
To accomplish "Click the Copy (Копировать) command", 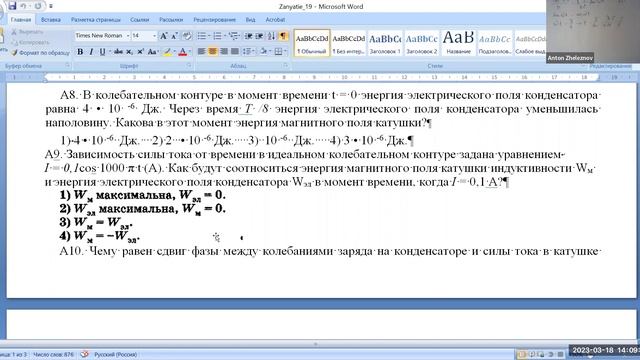I will [30, 42].
